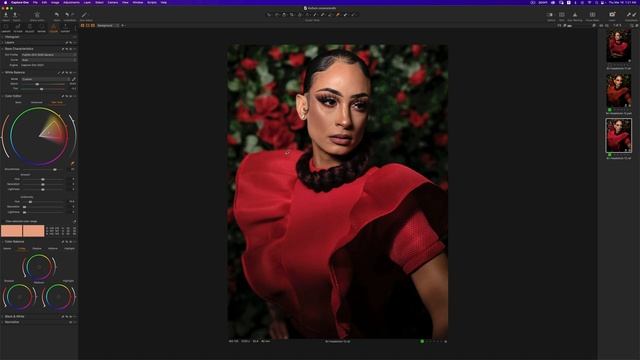Open the Curve dropdown in Base Characteristics
This screenshot has width=640, height=360.
48,60
